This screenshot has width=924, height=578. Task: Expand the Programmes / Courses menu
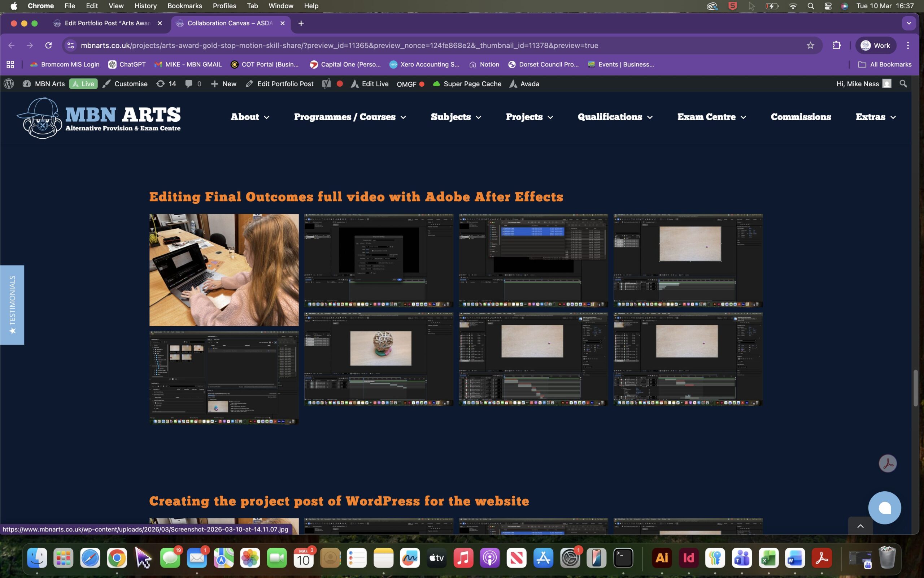coord(350,117)
